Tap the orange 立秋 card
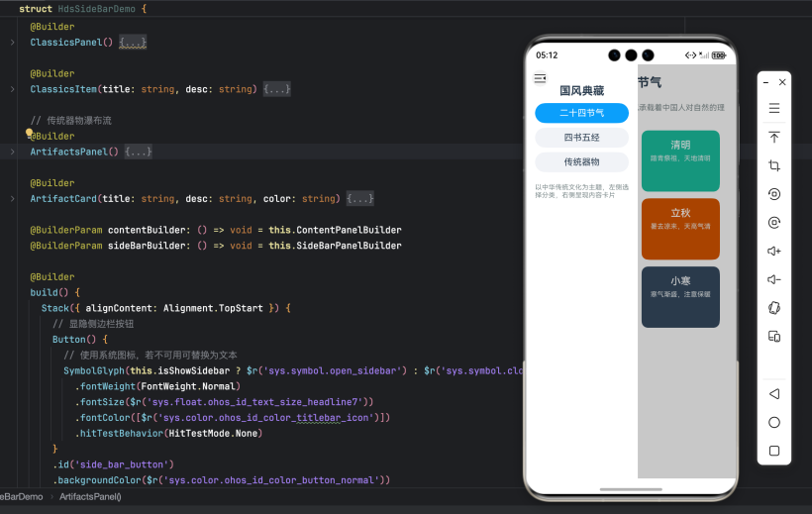This screenshot has height=514, width=812. [x=680, y=229]
